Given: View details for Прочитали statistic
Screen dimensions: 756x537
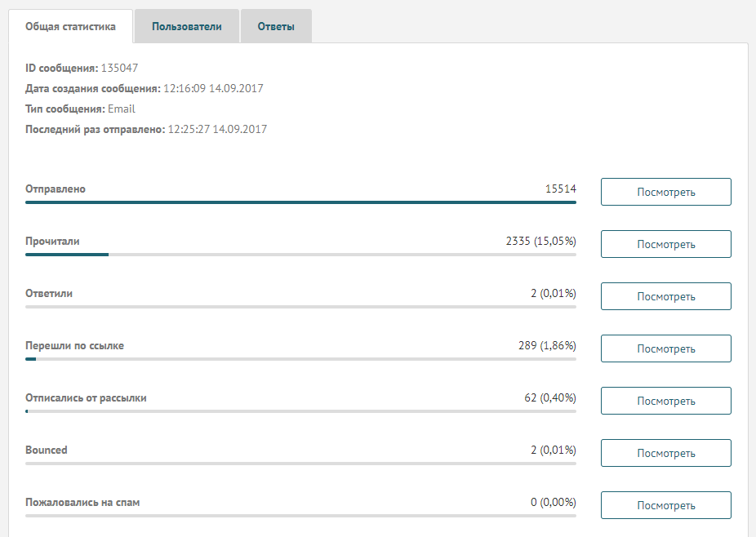Looking at the screenshot, I should point(666,244).
